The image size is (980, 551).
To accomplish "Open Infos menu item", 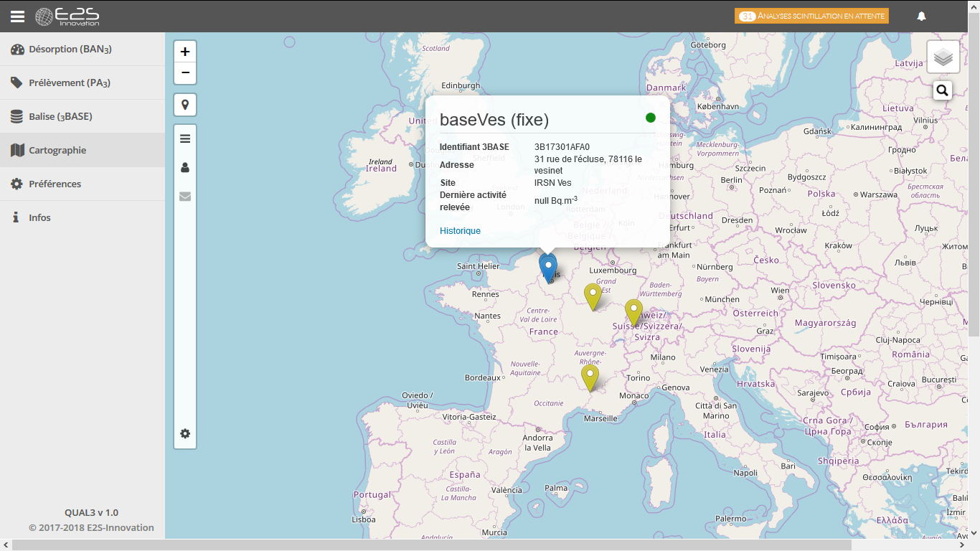I will 83,217.
